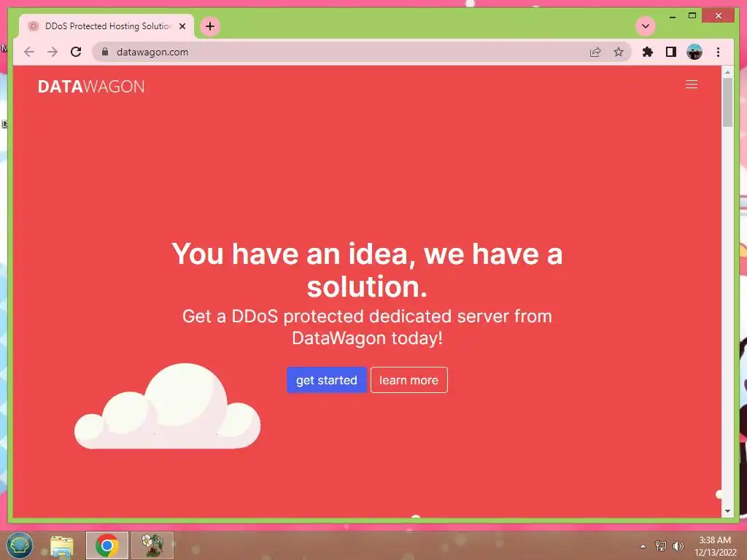747x560 pixels.
Task: Close the DDoS Protected Hosting tab
Action: click(x=182, y=26)
